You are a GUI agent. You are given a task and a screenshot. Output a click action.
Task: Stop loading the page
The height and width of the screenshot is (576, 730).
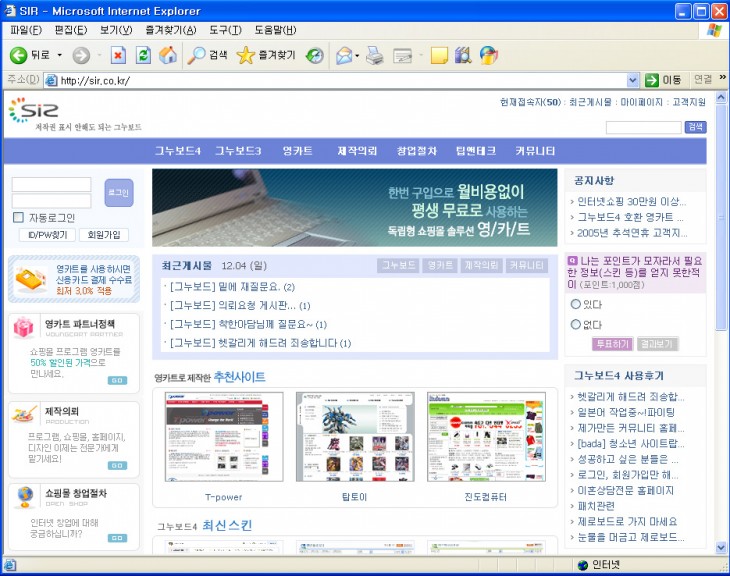pos(118,55)
